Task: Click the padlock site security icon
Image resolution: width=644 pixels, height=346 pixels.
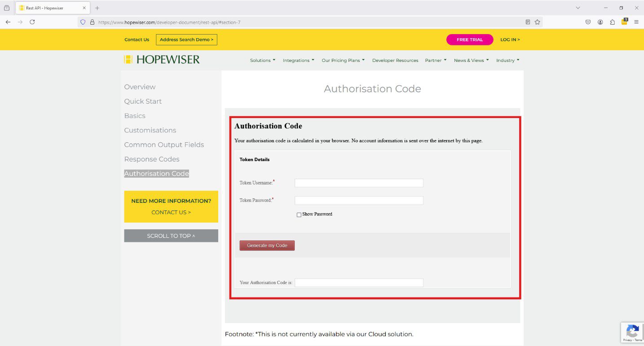Action: (92, 22)
